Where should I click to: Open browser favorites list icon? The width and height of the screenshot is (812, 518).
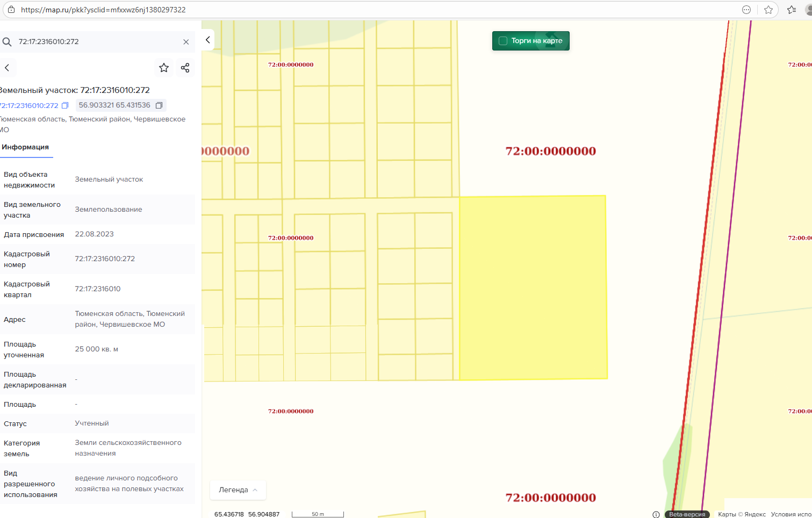click(x=792, y=10)
